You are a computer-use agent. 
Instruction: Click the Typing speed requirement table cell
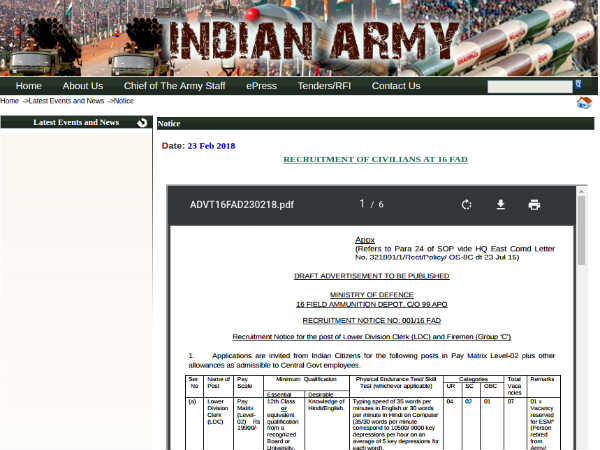pos(396,424)
